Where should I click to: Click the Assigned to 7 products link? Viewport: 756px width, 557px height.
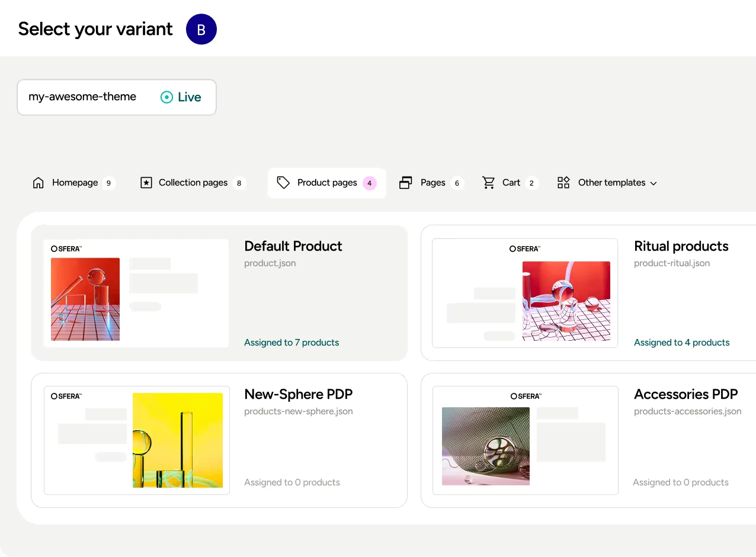(x=291, y=342)
